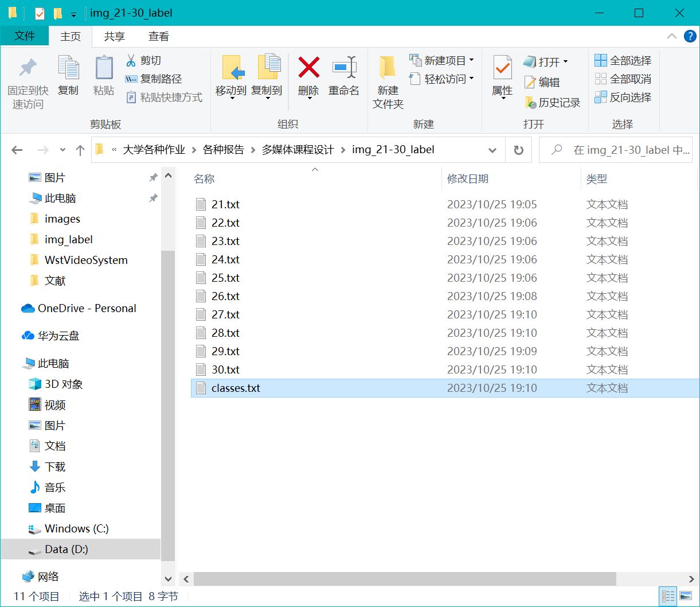Click the 删除 red X delete icon
The image size is (700, 607).
(308, 67)
